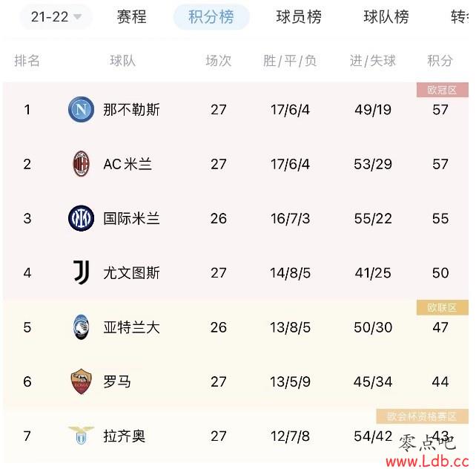Switch to the 赛程 tab

(x=132, y=17)
